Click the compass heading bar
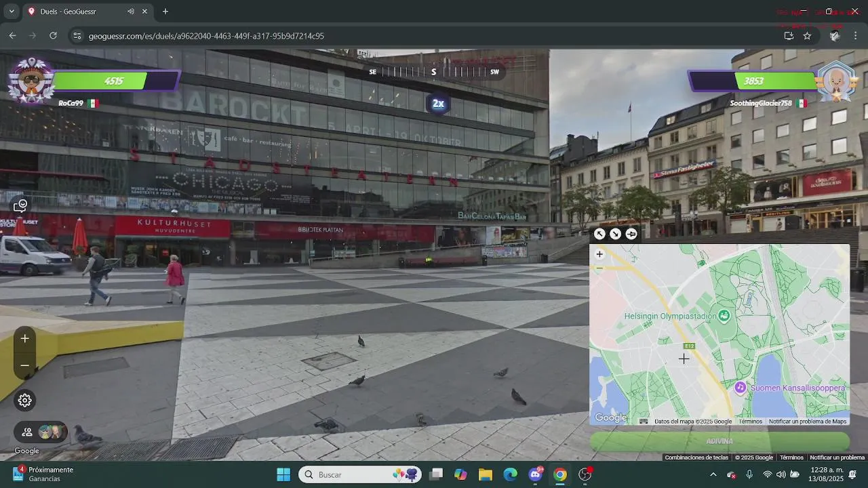The image size is (868, 488). point(434,72)
